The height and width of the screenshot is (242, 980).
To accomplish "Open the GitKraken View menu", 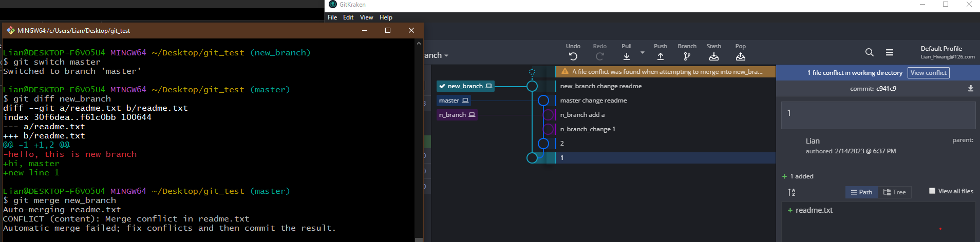I will click(367, 17).
